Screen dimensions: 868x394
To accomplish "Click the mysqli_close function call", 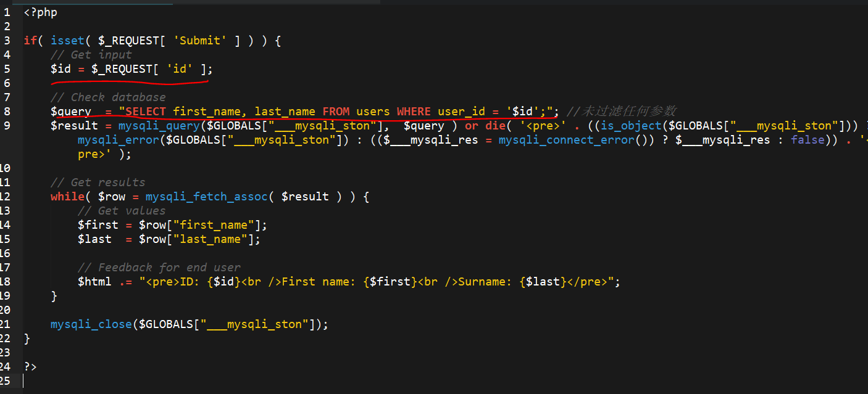I will (91, 324).
